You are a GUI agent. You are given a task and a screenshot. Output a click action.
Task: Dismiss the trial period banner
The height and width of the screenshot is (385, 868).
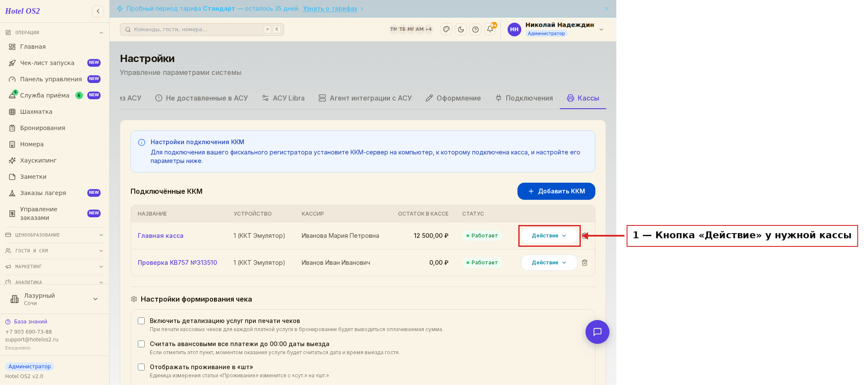coord(606,9)
